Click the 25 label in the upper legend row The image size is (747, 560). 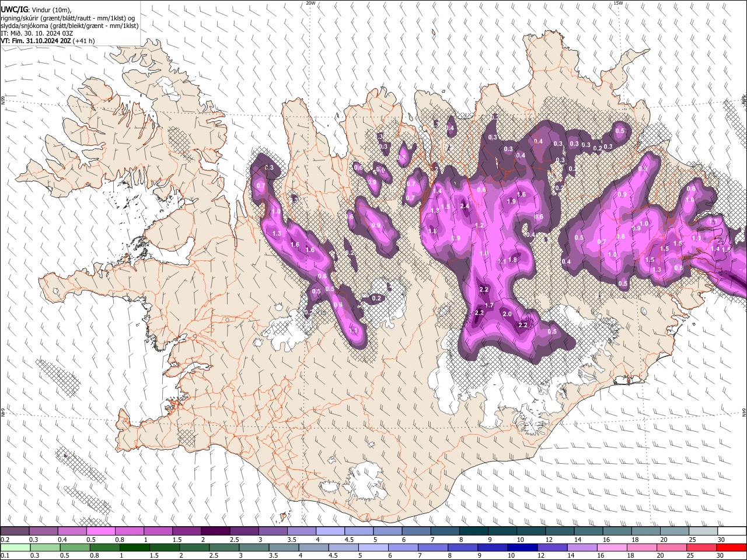click(x=692, y=540)
